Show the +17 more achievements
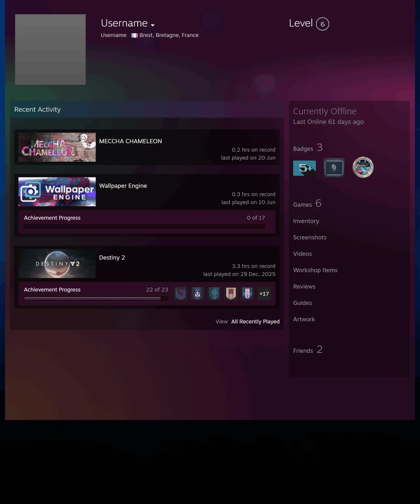 pos(264,294)
